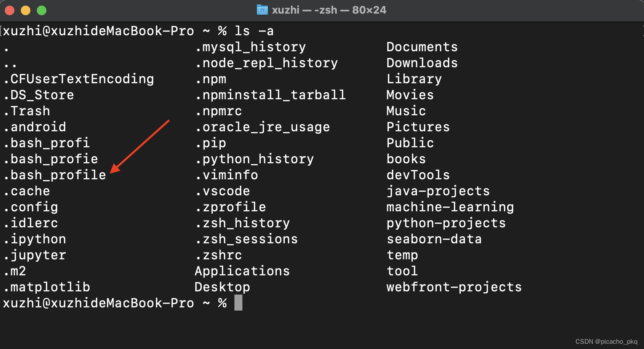Screen dimensions: 644x349
Task: Click the .mysql_history file name
Action: pos(251,47)
